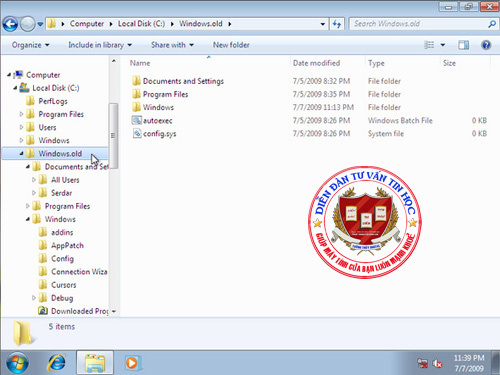Go back with the Back arrow button
Screen dimensions: 500x375
point(10,24)
